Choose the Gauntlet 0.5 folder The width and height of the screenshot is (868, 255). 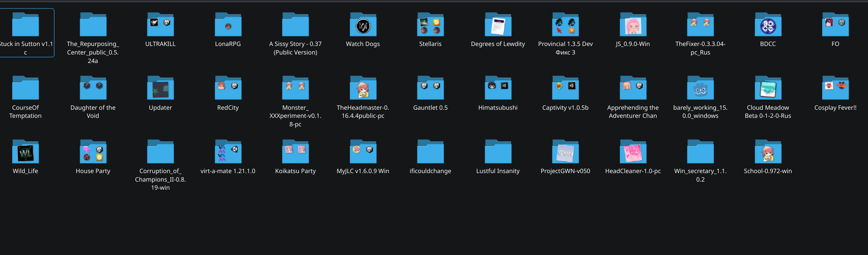pos(430,89)
